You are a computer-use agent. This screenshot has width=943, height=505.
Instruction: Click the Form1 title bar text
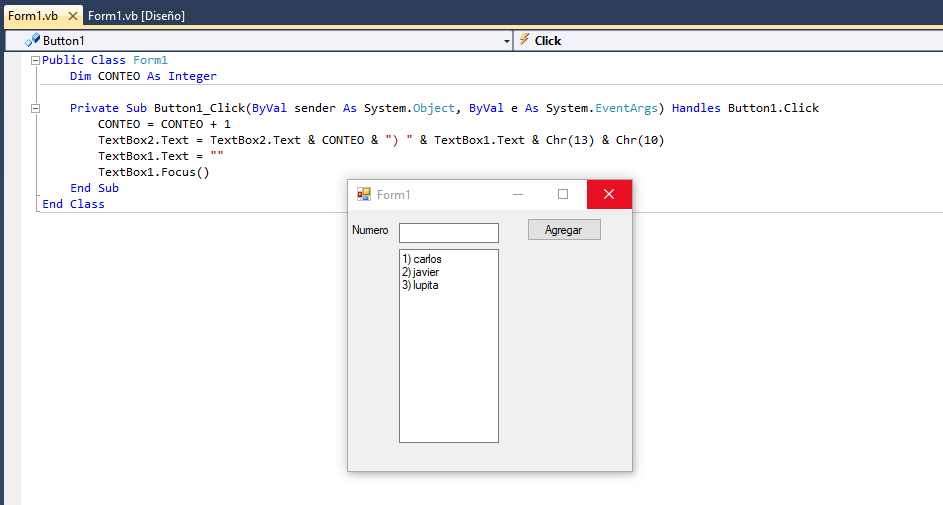click(393, 195)
